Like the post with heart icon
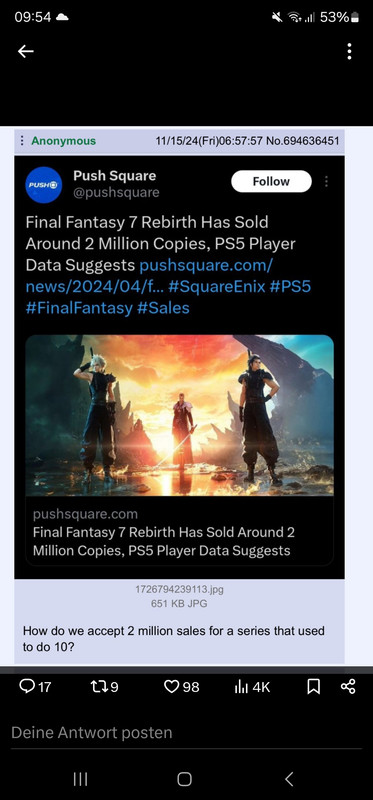 pyautogui.click(x=182, y=687)
